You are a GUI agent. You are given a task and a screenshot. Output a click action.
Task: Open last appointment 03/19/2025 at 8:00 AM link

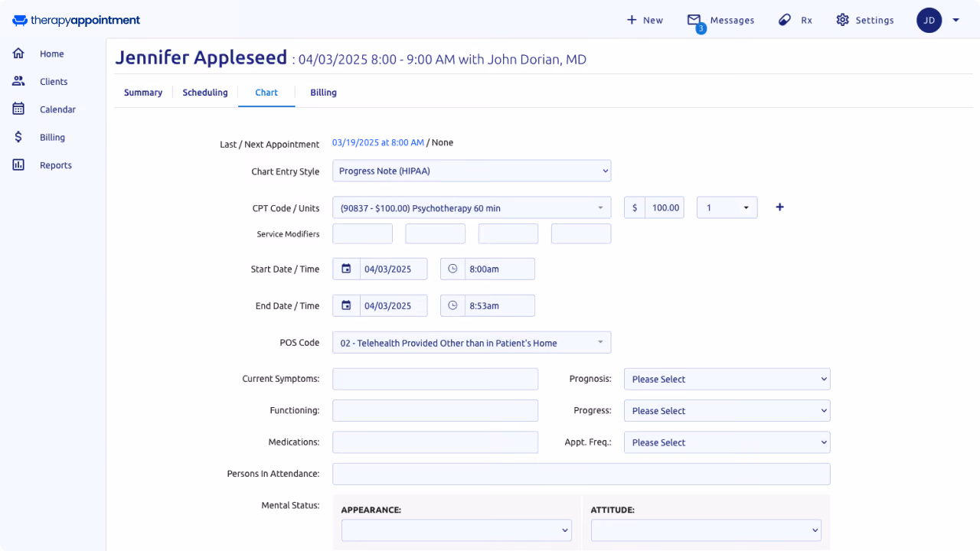(x=378, y=142)
